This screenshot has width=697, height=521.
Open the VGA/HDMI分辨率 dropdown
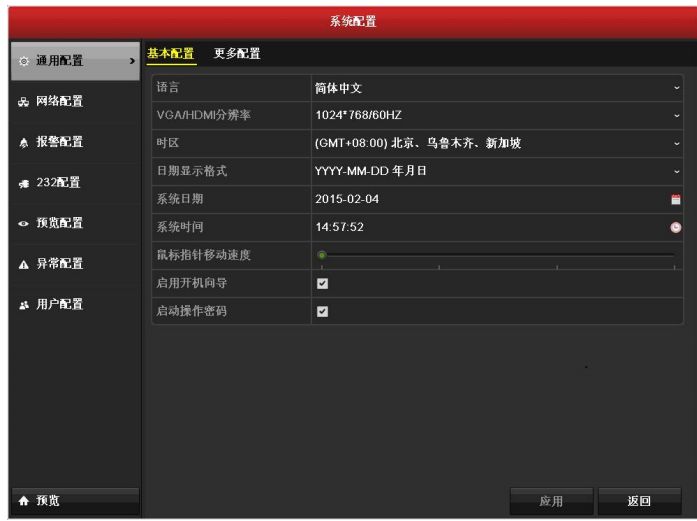pyautogui.click(x=676, y=116)
